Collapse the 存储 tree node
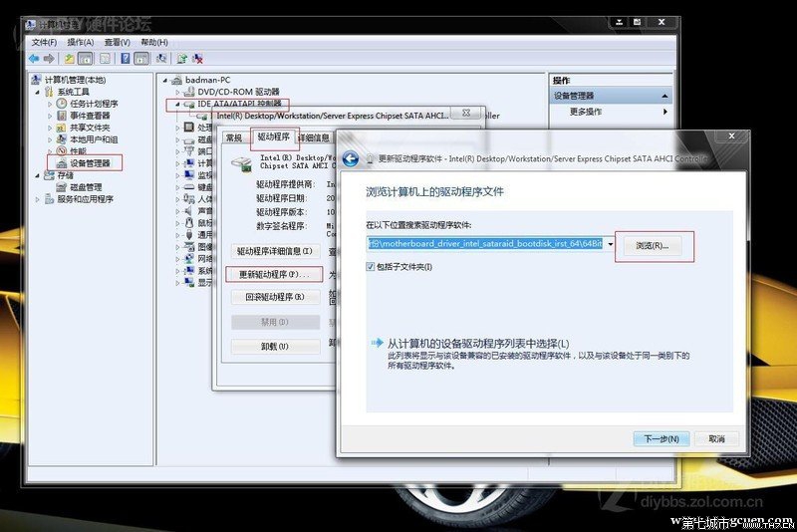Image resolution: width=797 pixels, height=532 pixels. click(38, 175)
